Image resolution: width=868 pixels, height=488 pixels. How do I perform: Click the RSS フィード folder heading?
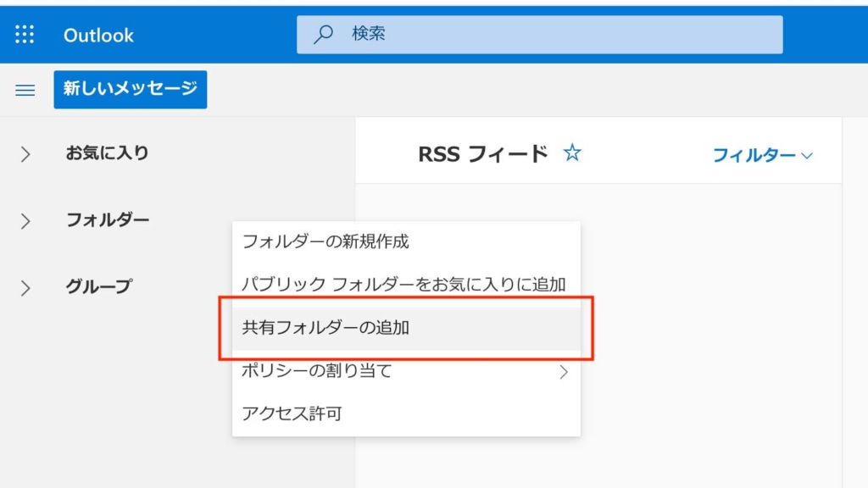(482, 154)
